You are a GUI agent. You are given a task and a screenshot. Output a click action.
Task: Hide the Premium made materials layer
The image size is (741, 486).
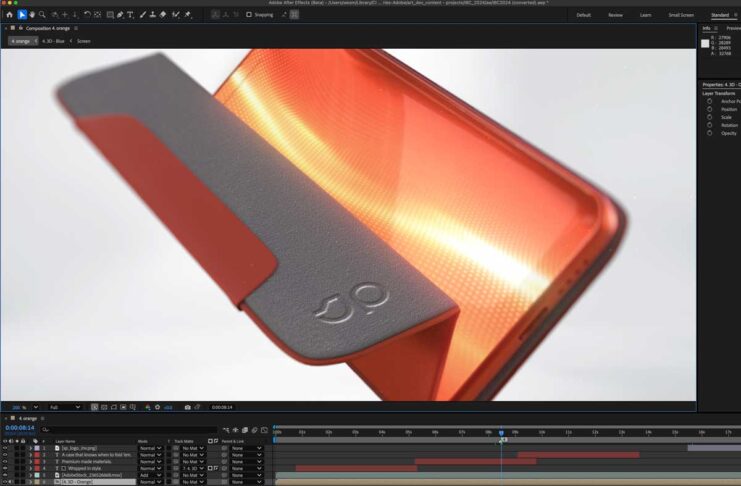tap(5, 461)
